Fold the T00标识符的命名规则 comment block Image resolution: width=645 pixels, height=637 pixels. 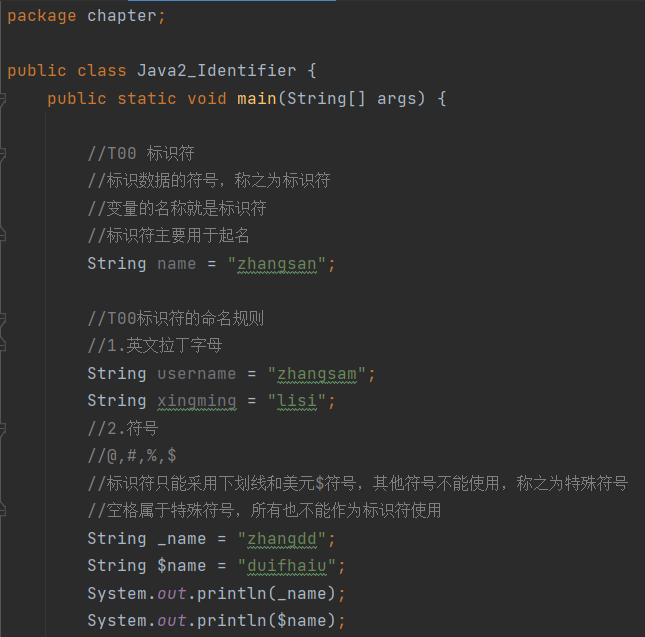click(x=4, y=319)
